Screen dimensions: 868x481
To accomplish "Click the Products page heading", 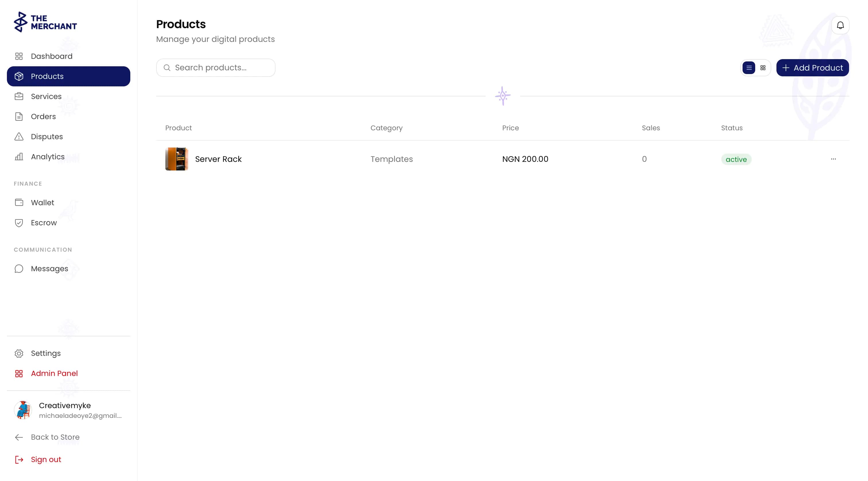I will [181, 24].
